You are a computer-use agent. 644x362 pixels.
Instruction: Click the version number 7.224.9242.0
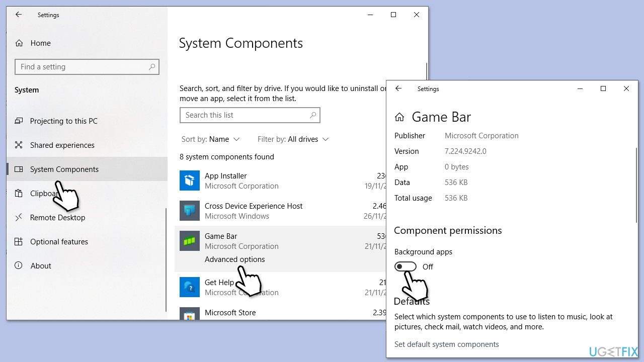coord(465,151)
